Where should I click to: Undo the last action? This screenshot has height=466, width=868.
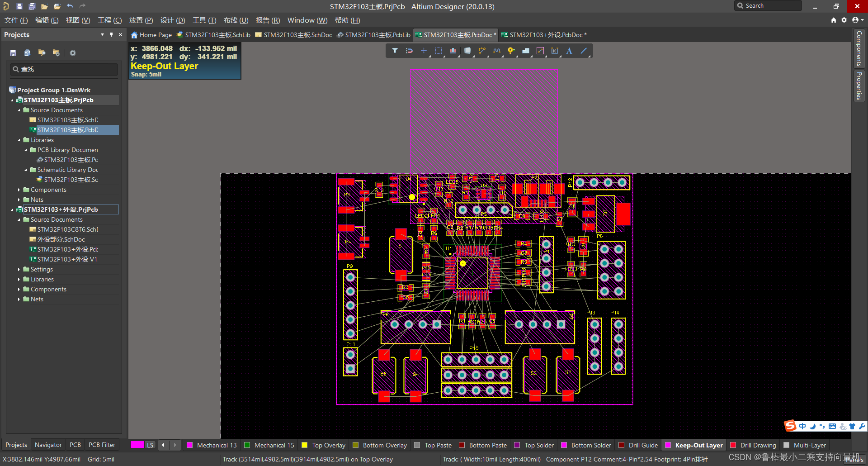tap(70, 6)
